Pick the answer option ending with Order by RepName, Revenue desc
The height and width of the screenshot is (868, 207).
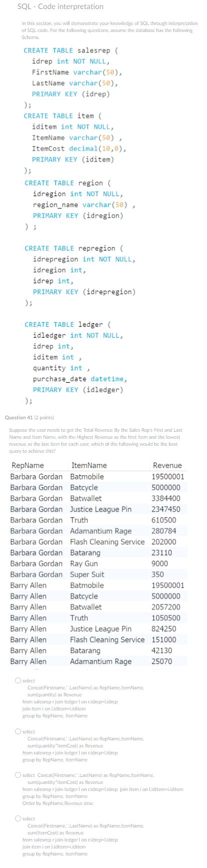click(18, 775)
